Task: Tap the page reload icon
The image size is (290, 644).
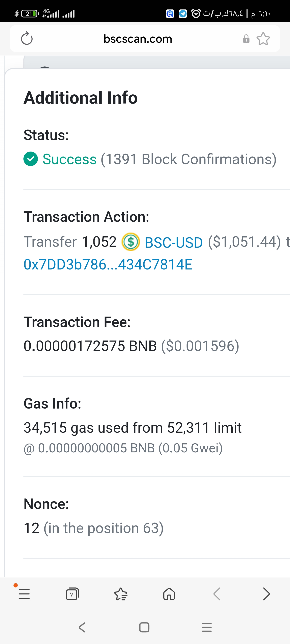Action: point(27,38)
